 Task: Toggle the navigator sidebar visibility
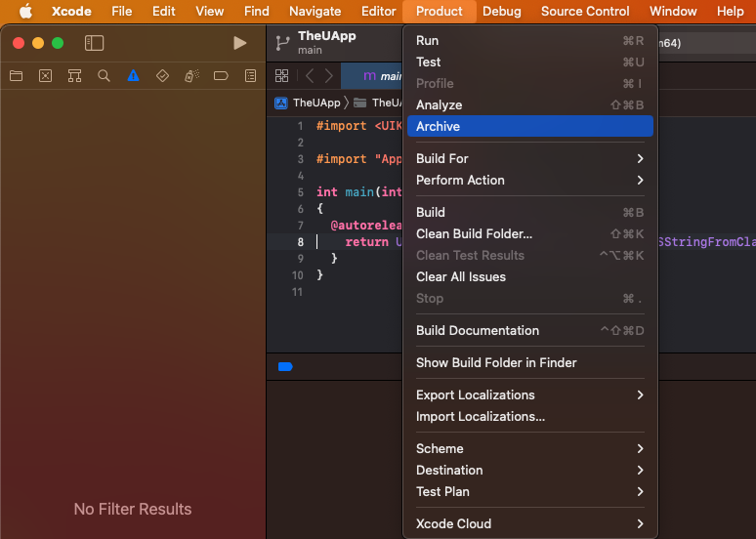[x=94, y=43]
